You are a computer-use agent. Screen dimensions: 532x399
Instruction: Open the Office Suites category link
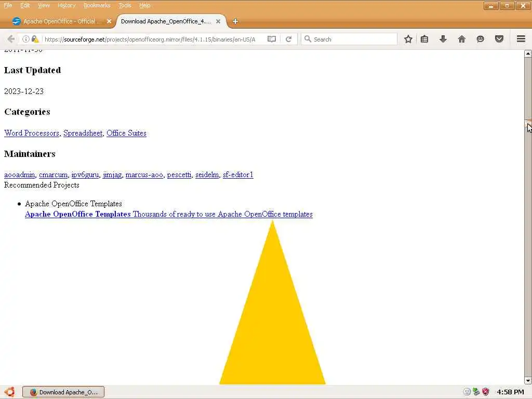click(x=127, y=133)
